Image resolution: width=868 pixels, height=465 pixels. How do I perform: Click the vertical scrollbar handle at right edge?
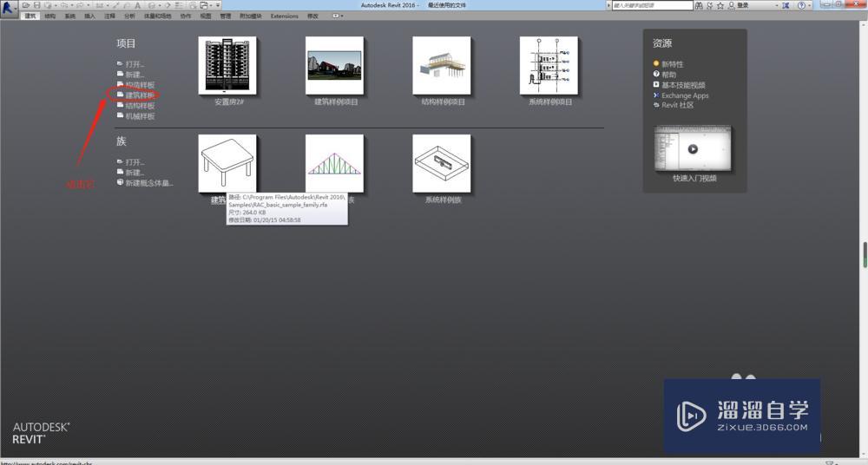tap(865, 255)
